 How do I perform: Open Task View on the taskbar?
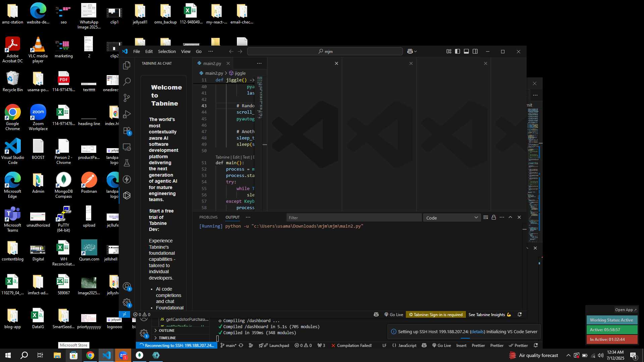coord(40,355)
